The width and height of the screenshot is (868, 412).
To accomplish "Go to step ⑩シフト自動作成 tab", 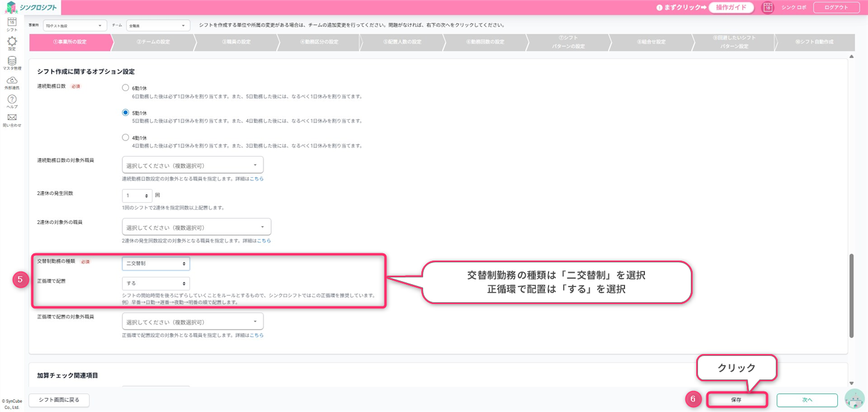I will pos(814,42).
